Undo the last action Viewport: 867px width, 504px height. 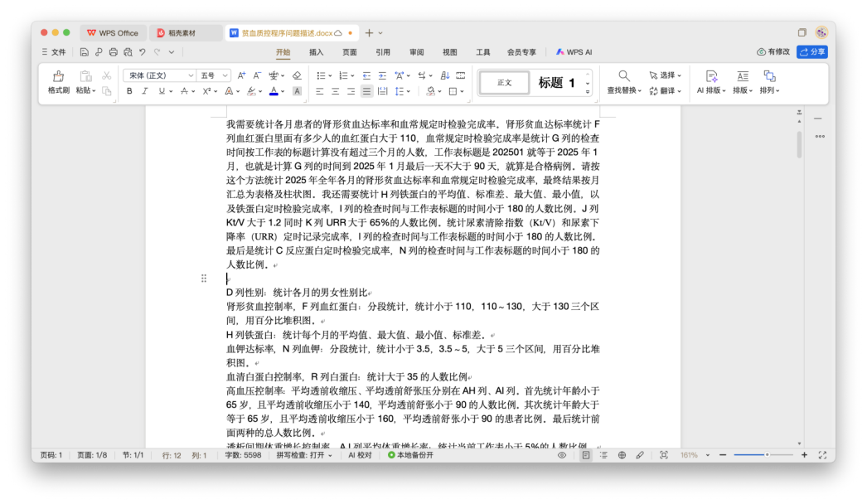pyautogui.click(x=143, y=52)
